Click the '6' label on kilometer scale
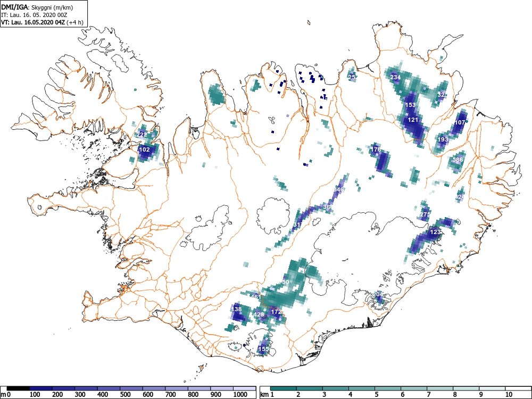The image size is (532, 399). 402,394
